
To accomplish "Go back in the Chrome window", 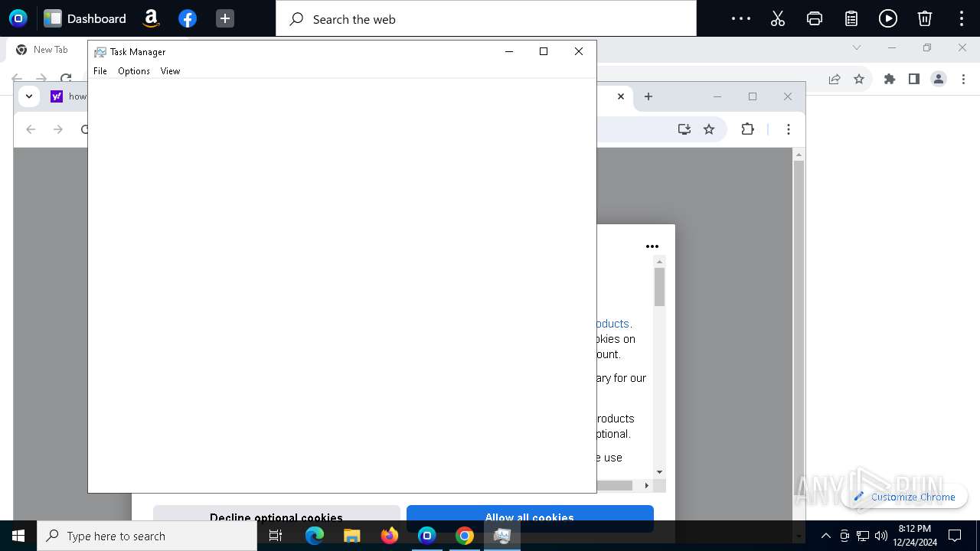I will pyautogui.click(x=31, y=129).
